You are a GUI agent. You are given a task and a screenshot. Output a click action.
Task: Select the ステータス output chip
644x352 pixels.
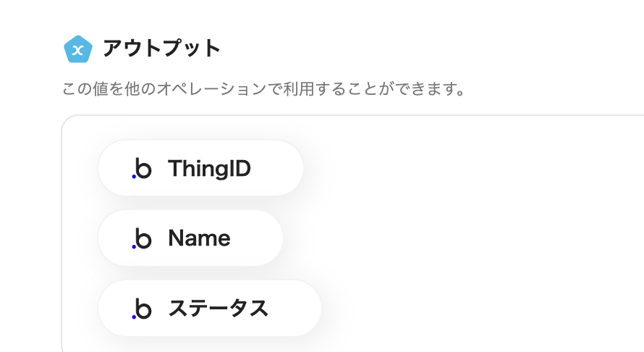(x=209, y=309)
